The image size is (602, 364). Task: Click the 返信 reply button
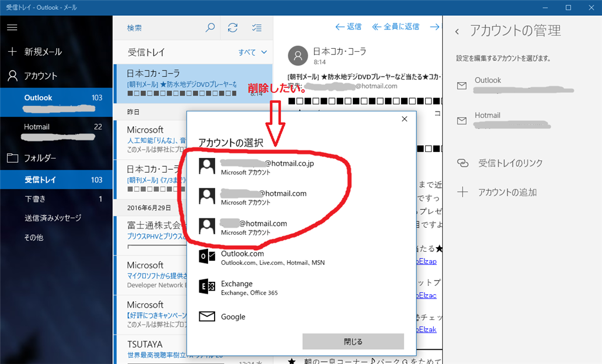pyautogui.click(x=348, y=27)
